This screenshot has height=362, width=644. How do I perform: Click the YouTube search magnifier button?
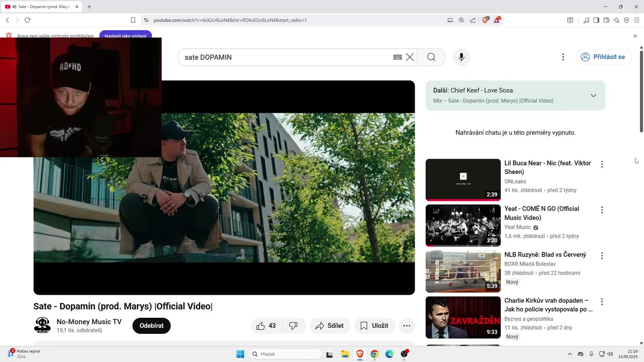point(431,57)
